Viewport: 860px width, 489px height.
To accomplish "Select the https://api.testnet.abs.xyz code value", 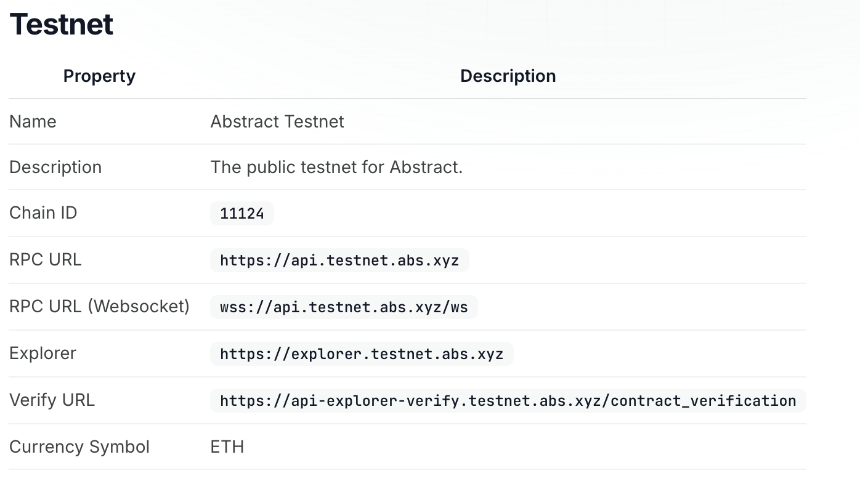I will 340,260.
